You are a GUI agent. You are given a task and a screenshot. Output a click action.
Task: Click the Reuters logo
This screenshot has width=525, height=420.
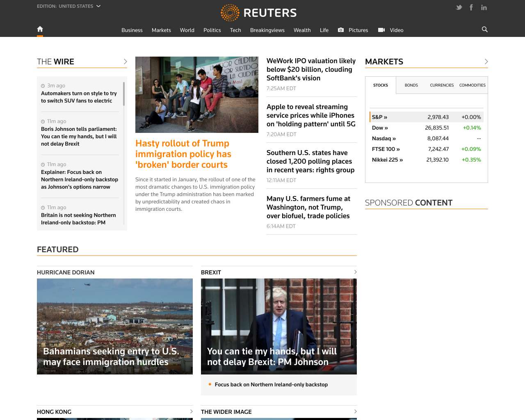[258, 13]
